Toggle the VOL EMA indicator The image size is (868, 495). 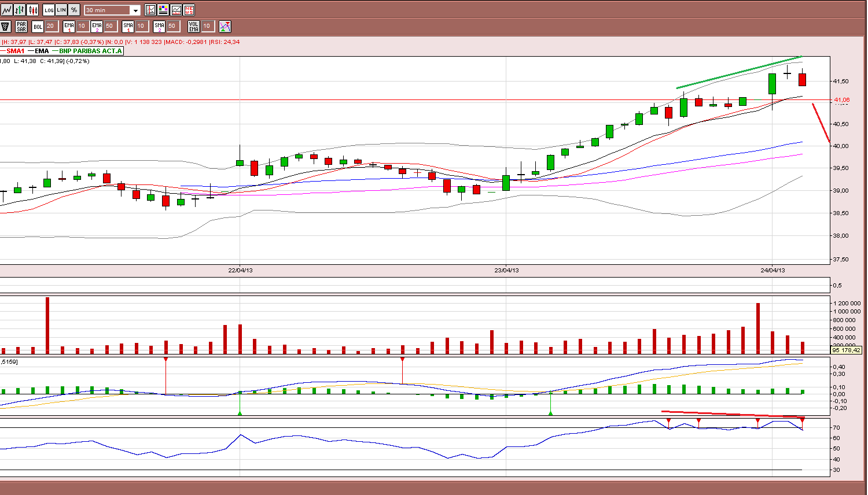tap(194, 27)
